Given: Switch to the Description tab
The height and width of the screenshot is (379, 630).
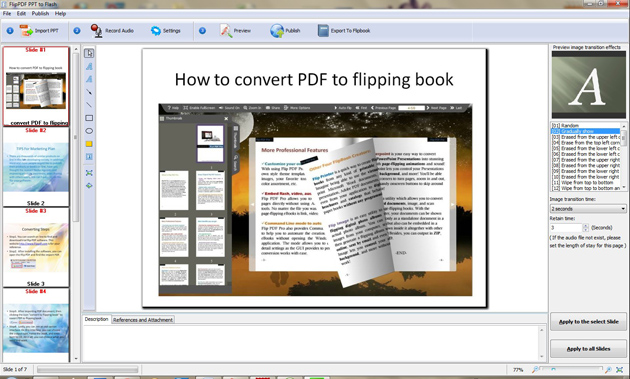Looking at the screenshot, I should [96, 319].
